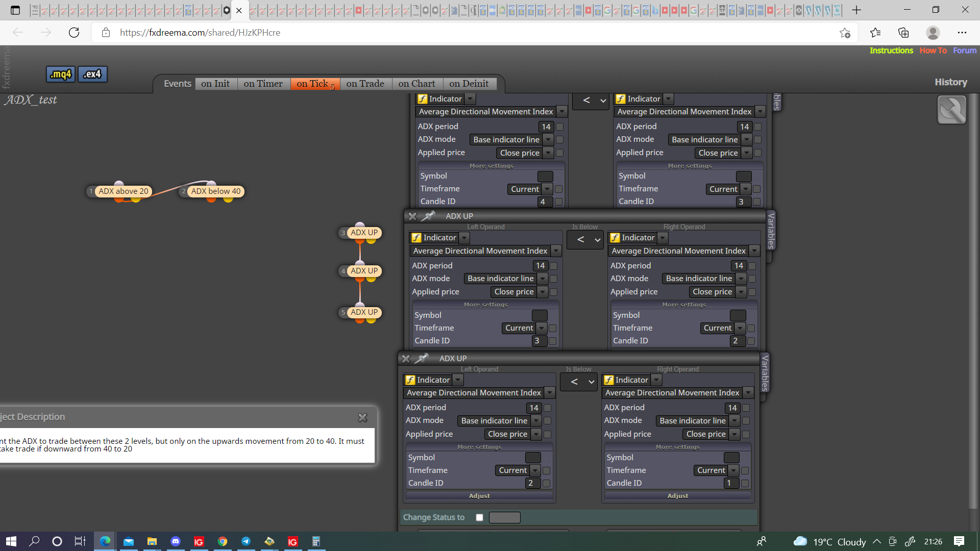Viewport: 980px width, 551px height.
Task: Open the tools wrench panel
Action: tap(951, 110)
